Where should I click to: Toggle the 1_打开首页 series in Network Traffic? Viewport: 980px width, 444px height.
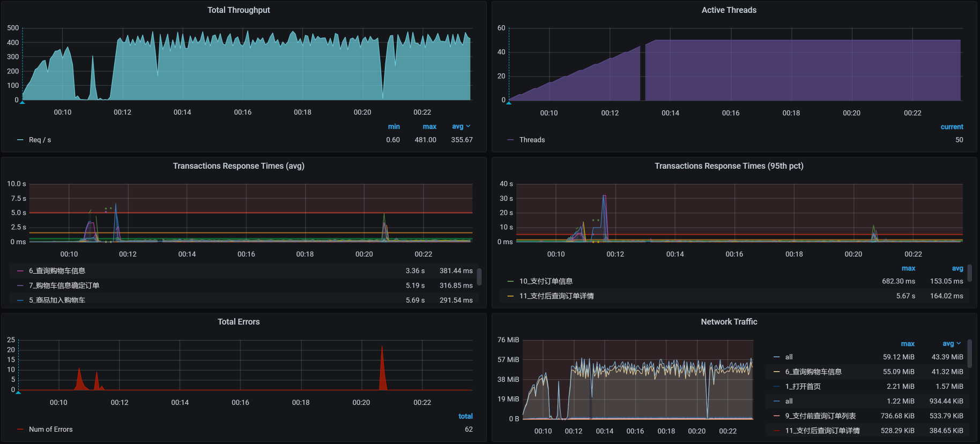pyautogui.click(x=803, y=386)
